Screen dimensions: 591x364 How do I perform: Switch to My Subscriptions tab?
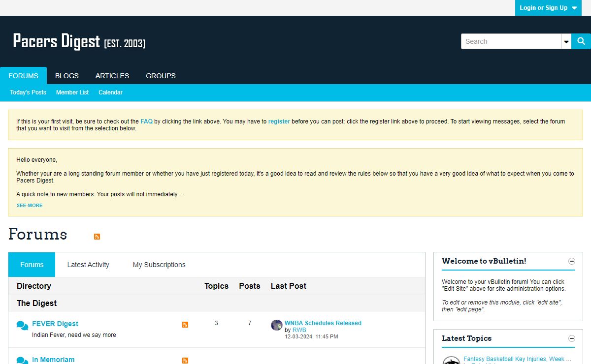(x=159, y=265)
